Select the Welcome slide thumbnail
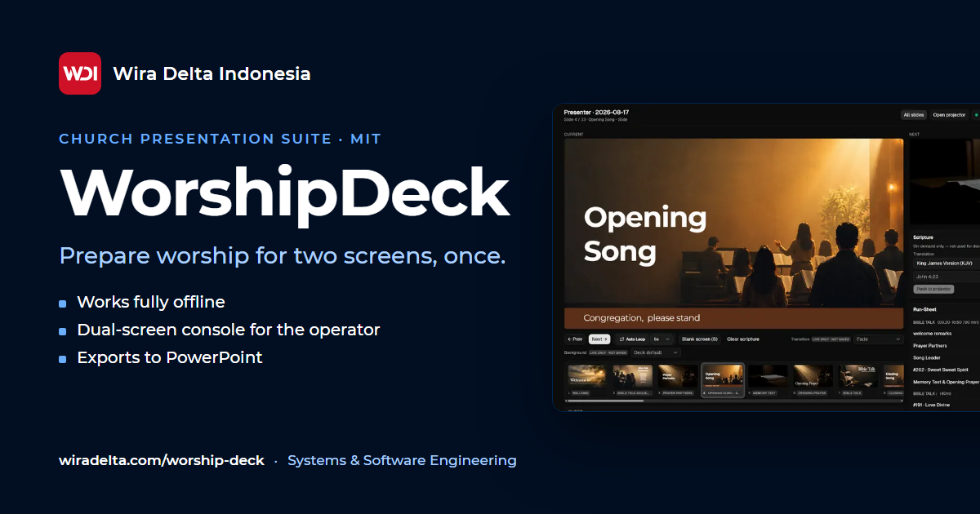Image resolution: width=980 pixels, height=514 pixels. tap(588, 380)
